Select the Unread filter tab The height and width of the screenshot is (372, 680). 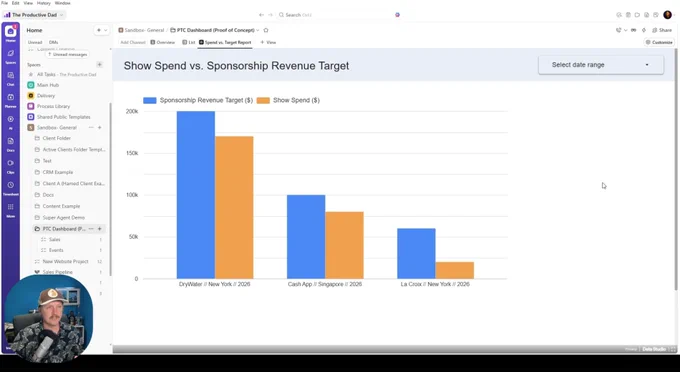coord(35,42)
